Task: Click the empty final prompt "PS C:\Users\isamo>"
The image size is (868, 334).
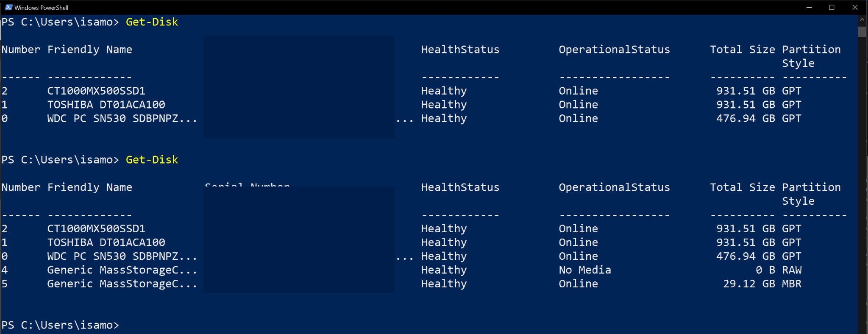Action: (60, 325)
